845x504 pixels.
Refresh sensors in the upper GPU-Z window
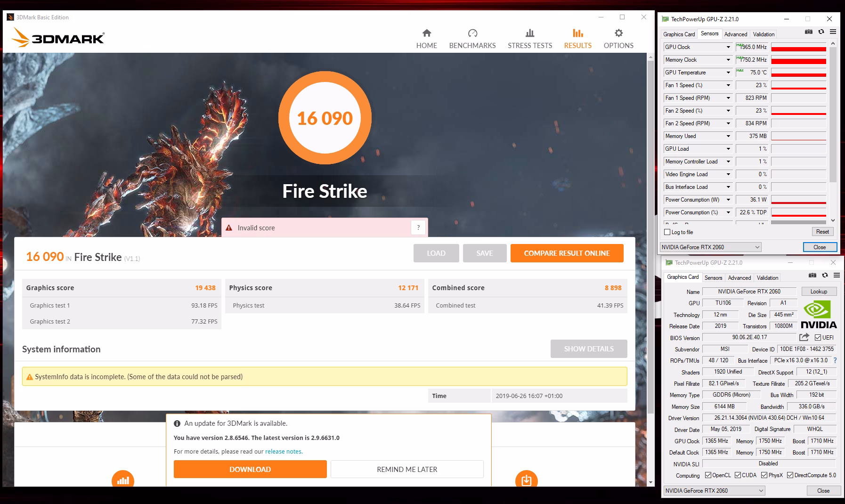pos(821,32)
